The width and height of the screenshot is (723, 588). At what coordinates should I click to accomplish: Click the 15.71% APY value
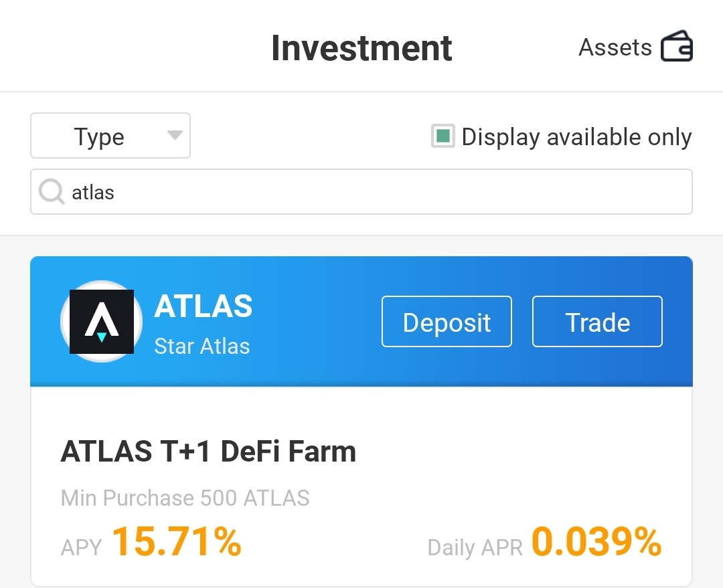(177, 541)
